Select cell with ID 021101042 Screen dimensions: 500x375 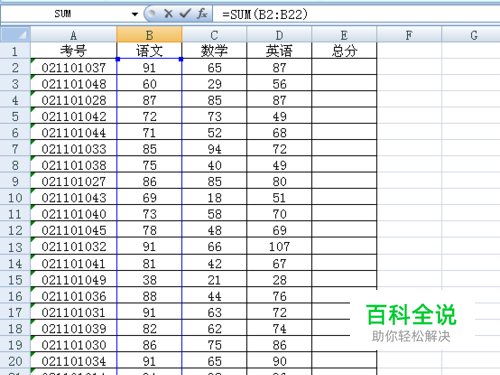pyautogui.click(x=74, y=116)
